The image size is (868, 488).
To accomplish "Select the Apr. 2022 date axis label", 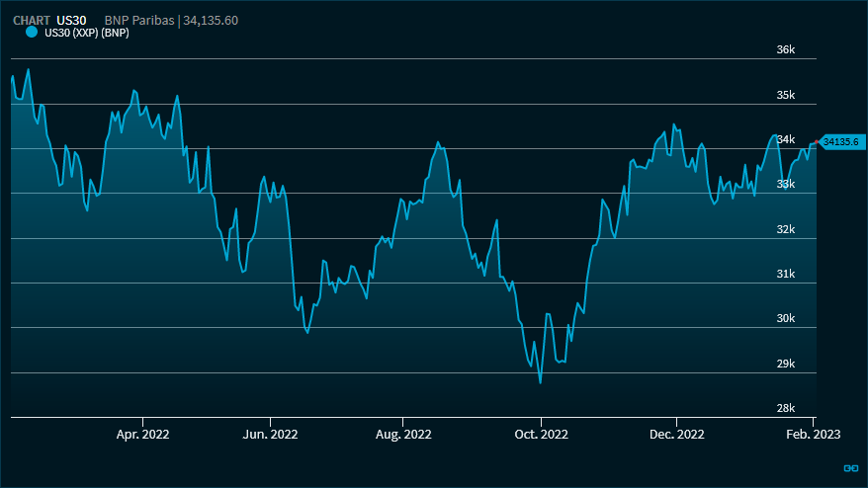I will (143, 434).
